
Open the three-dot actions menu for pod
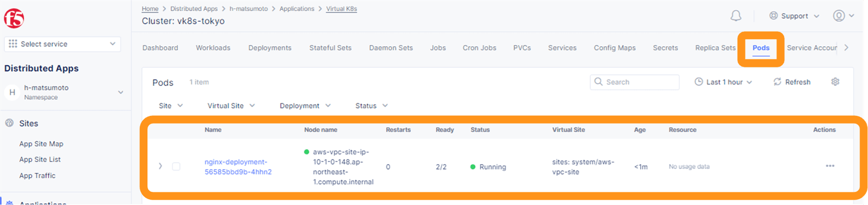830,166
